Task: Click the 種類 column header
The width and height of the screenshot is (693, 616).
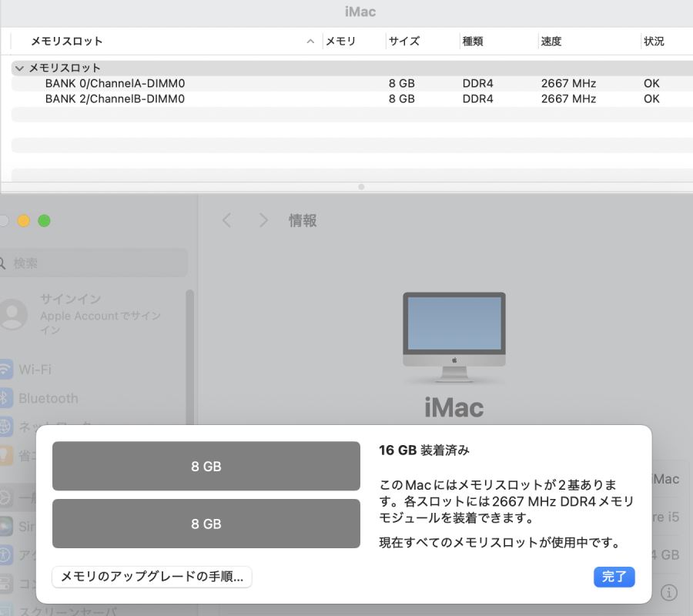Action: [x=473, y=41]
